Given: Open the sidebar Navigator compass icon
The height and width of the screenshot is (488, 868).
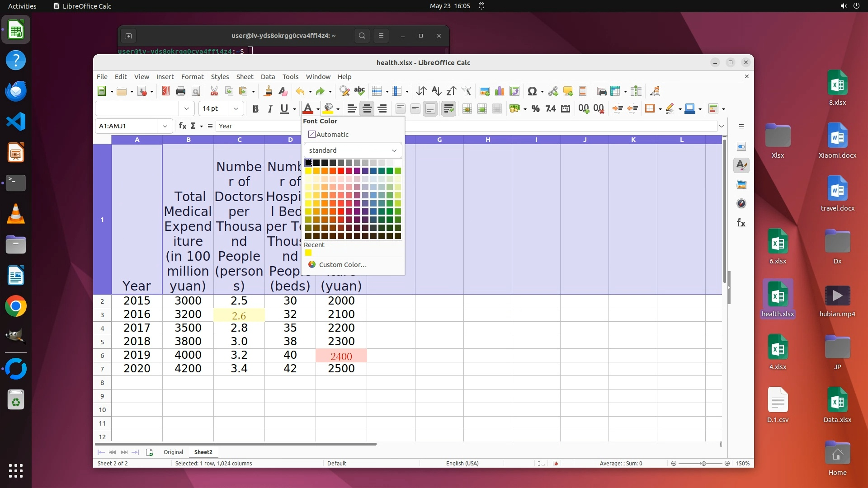Looking at the screenshot, I should (741, 203).
